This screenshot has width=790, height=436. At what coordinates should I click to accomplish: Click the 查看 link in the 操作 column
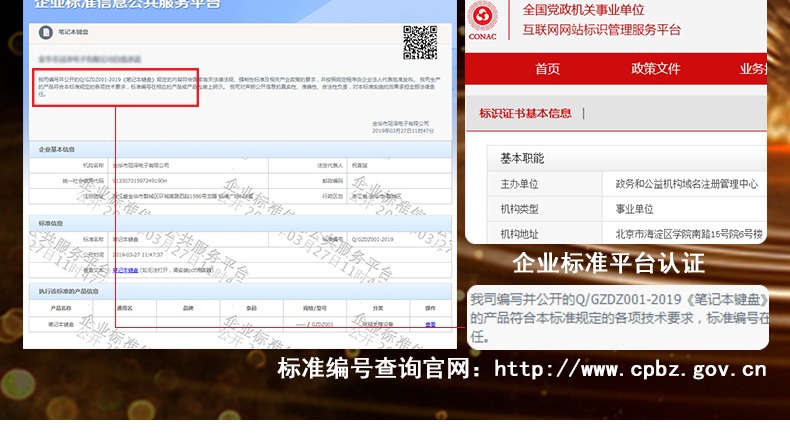coord(430,324)
